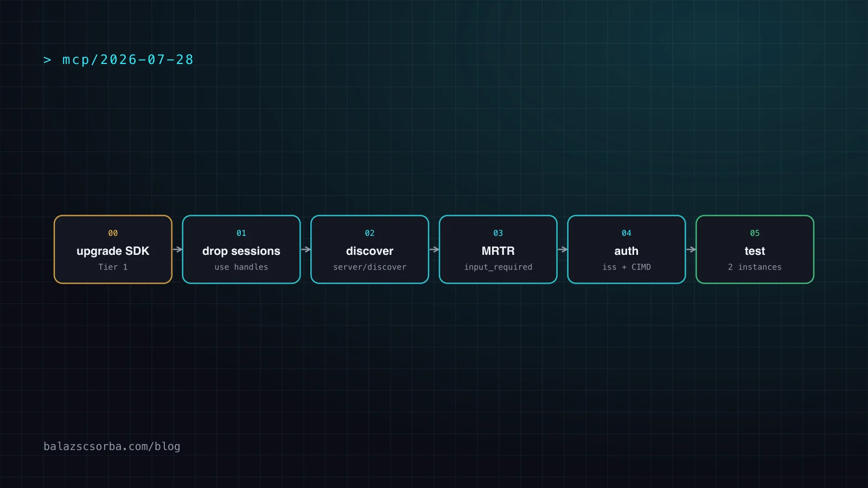This screenshot has height=488, width=868.
Task: Click step number '00' label
Action: (x=113, y=233)
